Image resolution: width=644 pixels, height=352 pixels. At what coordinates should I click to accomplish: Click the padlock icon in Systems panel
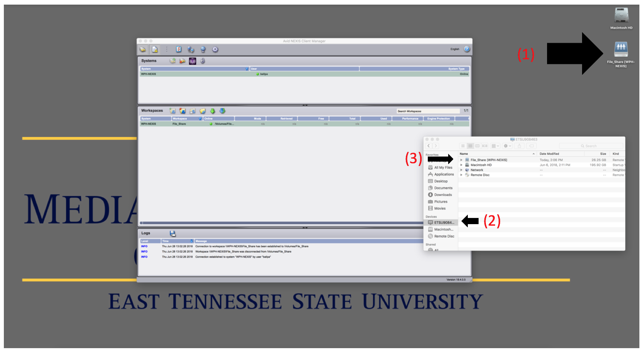point(203,61)
